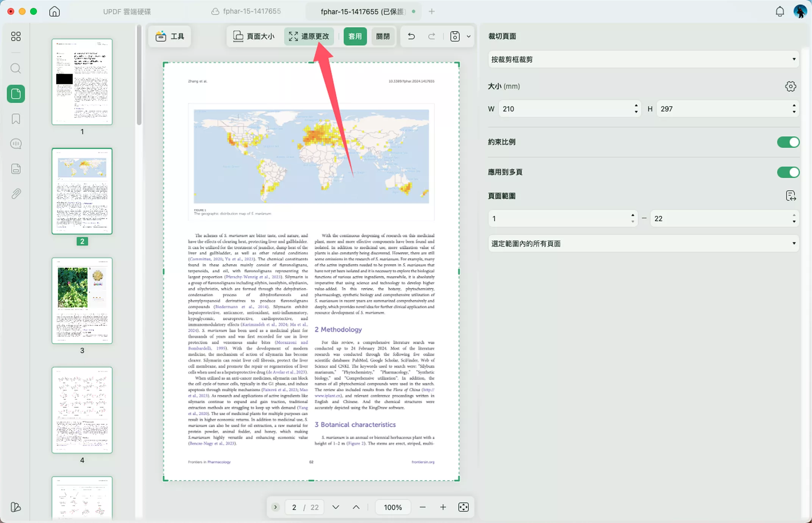The height and width of the screenshot is (523, 812).
Task: Open size settings gear icon
Action: (791, 86)
